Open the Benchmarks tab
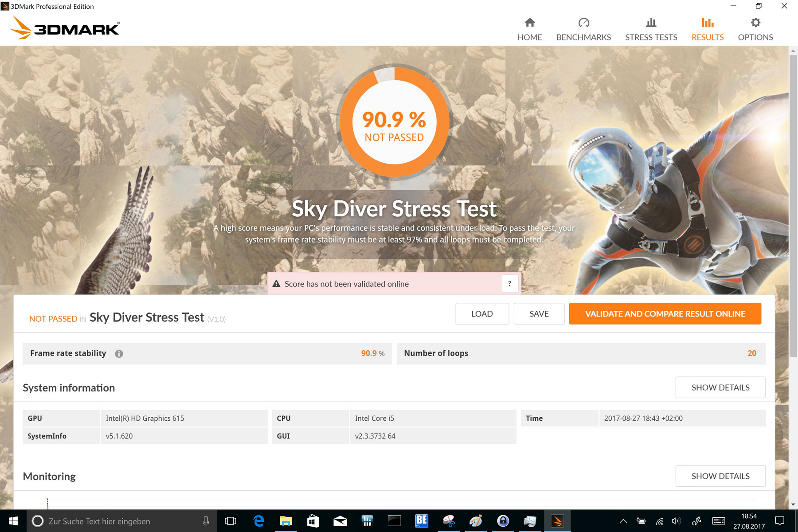Image resolution: width=798 pixels, height=532 pixels. (583, 29)
